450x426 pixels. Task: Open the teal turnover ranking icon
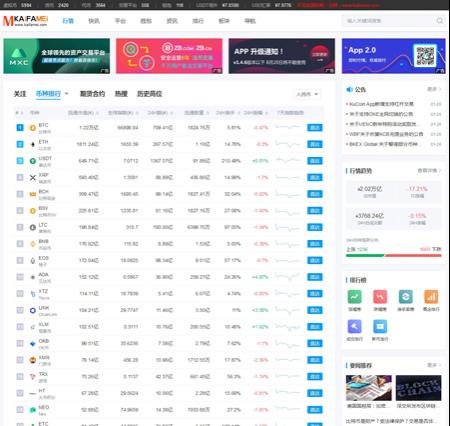coord(406,297)
